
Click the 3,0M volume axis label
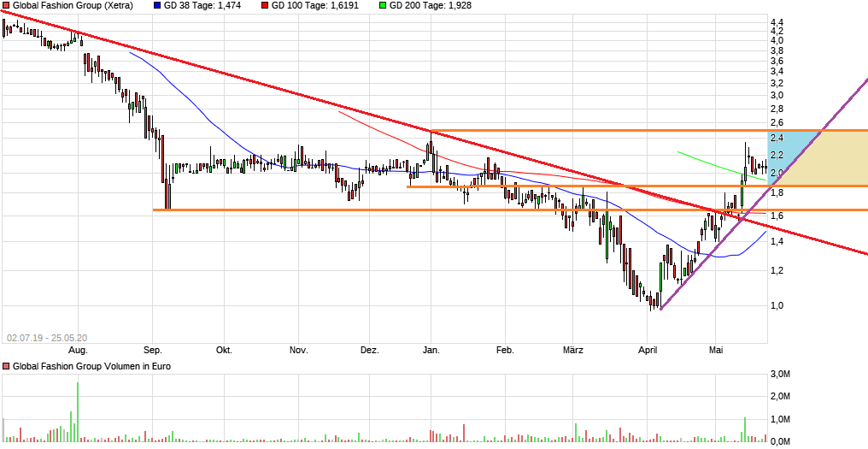(x=779, y=375)
